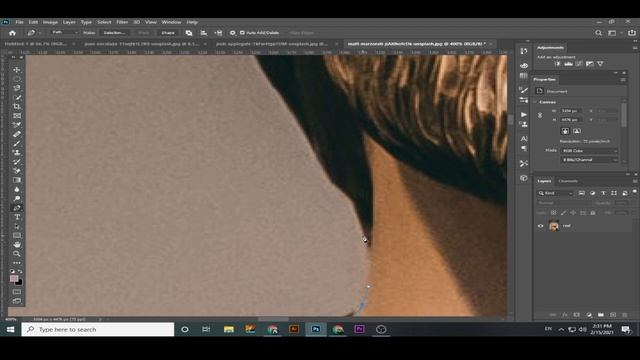Select the Eraser tool
This screenshot has height=360, width=640.
click(x=17, y=171)
